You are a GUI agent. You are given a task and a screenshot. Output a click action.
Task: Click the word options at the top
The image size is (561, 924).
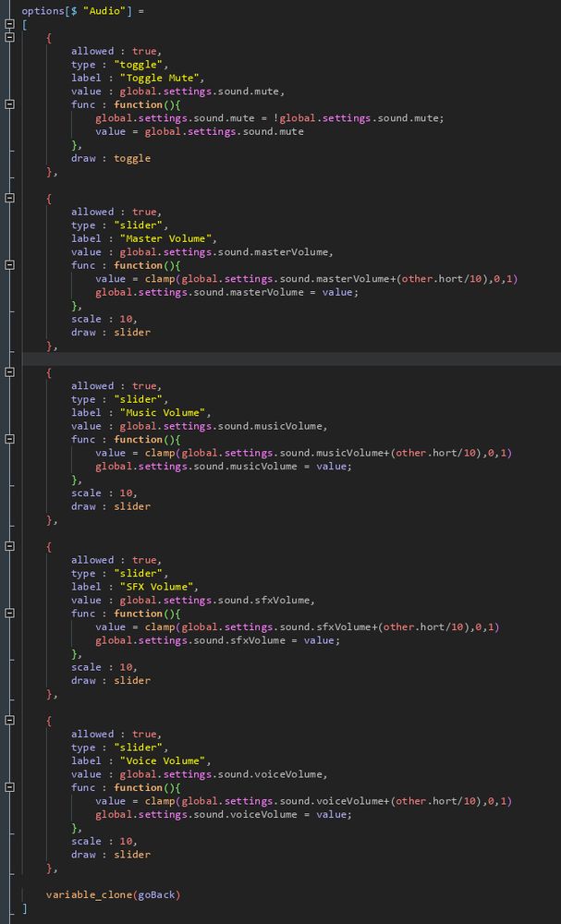click(43, 11)
